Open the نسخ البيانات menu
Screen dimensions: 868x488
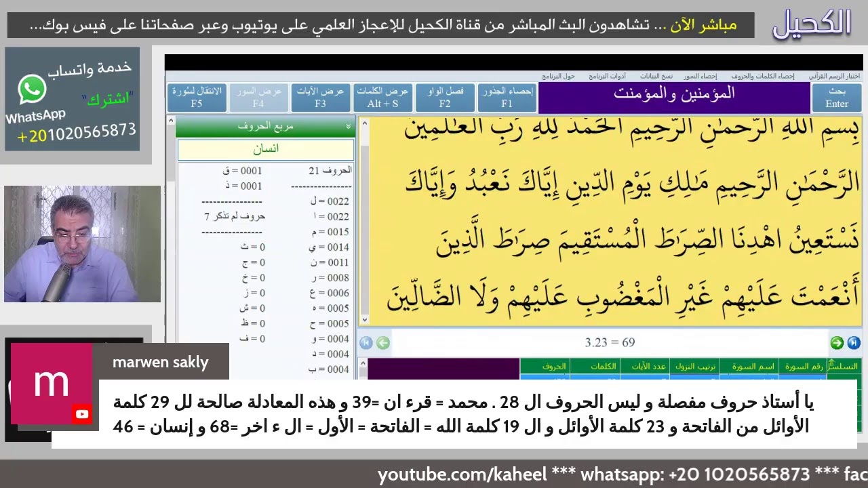click(x=656, y=77)
